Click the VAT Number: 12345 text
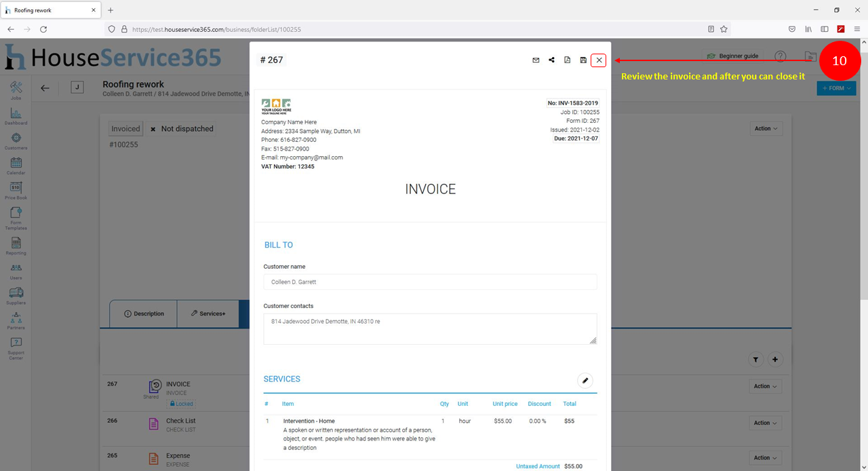The height and width of the screenshot is (471, 868). pos(288,166)
